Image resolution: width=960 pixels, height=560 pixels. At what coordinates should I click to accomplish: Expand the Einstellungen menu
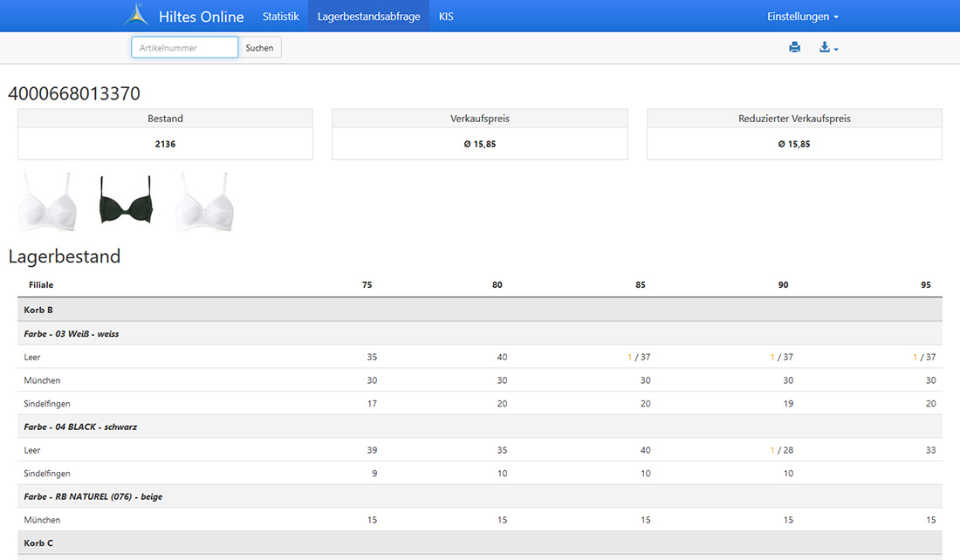802,17
